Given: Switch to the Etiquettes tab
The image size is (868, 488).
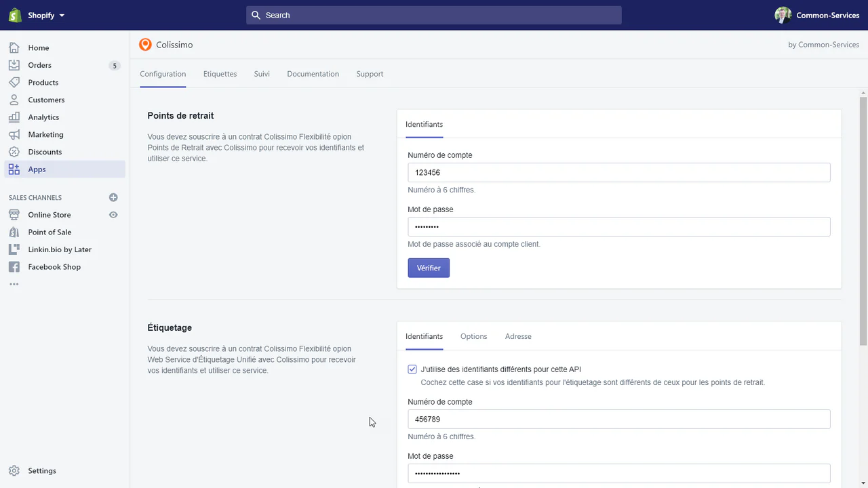Looking at the screenshot, I should tap(220, 74).
